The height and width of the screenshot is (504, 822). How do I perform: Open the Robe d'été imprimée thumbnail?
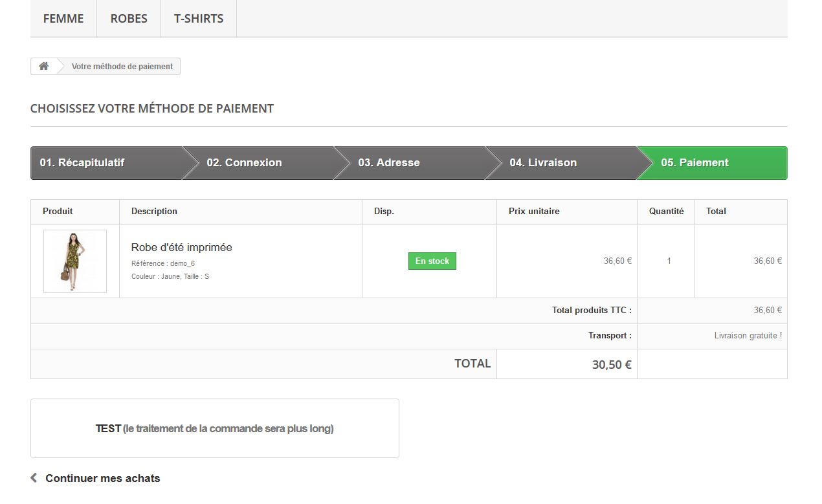click(75, 261)
